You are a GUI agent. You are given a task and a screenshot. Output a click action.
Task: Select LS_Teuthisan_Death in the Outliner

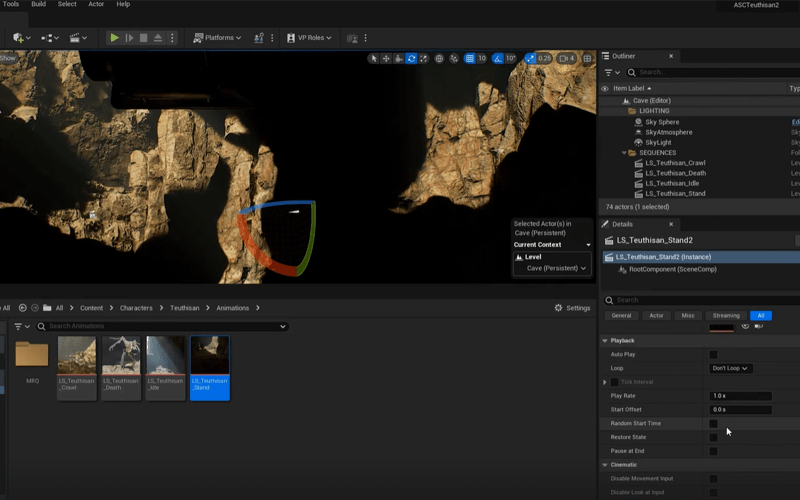(676, 173)
